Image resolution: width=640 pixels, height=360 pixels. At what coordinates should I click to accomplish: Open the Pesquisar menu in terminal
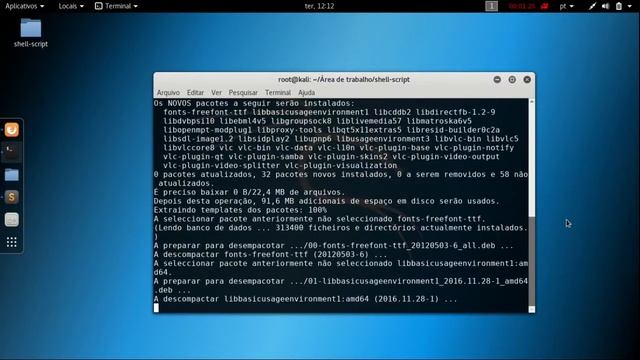(243, 93)
